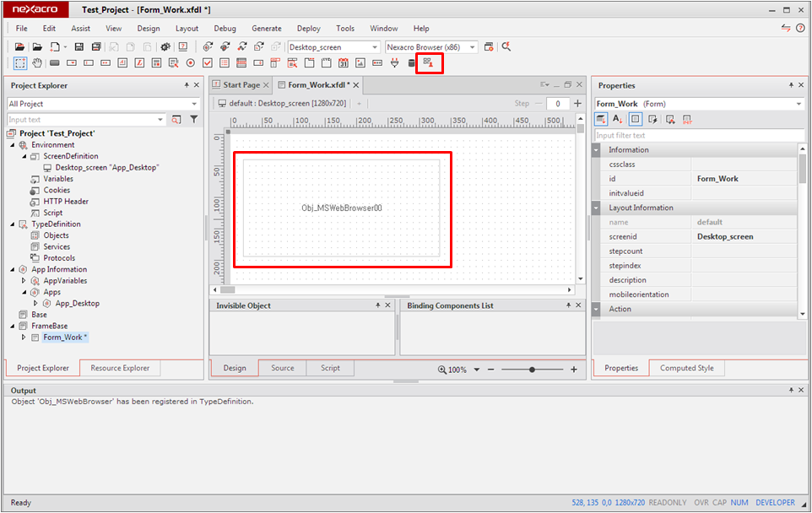Sort properties alphabetically in Properties panel
Screen dimensions: 812x513
tap(618, 120)
